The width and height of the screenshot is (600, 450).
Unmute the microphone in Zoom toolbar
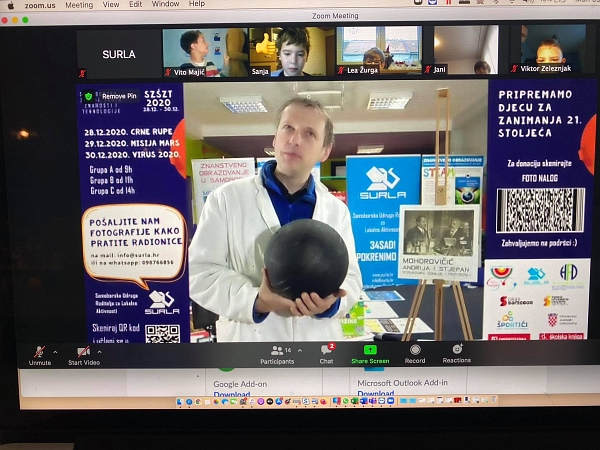[x=40, y=355]
